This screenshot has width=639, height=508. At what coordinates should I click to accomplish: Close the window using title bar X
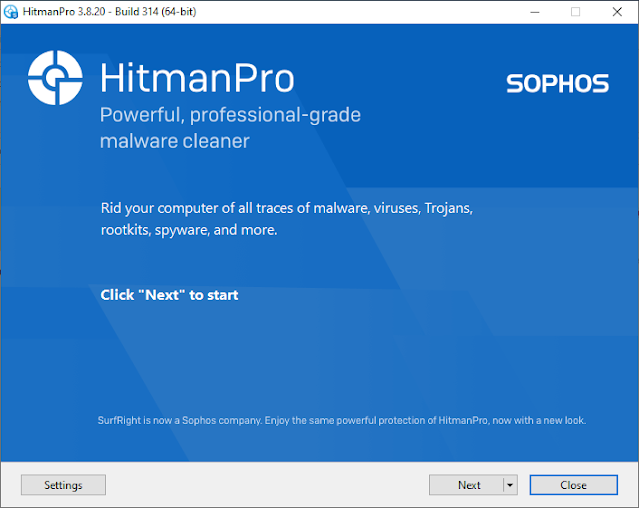617,12
